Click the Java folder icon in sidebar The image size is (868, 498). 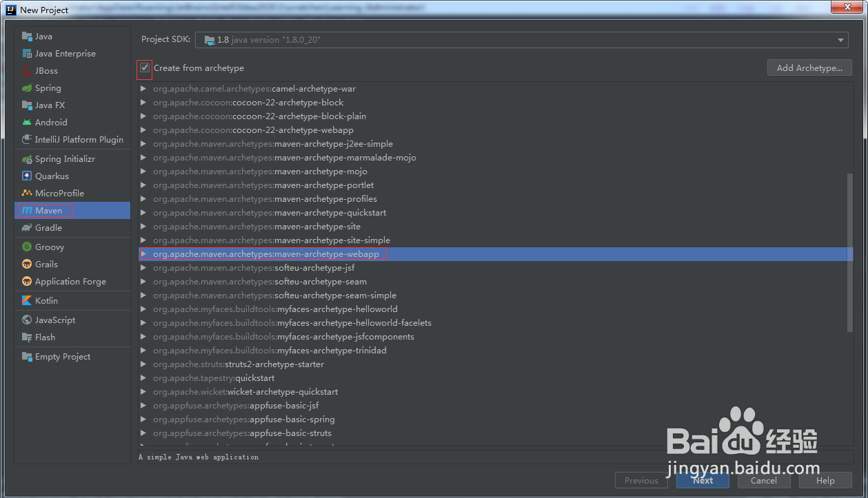27,37
